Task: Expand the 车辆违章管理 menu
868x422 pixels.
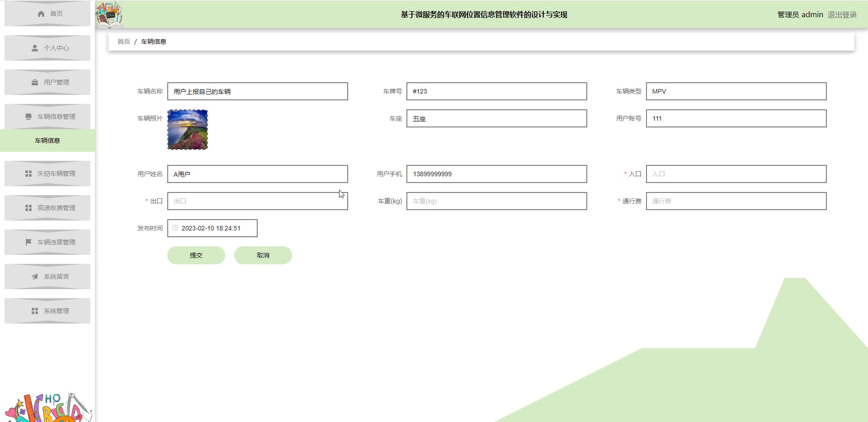Action: (x=47, y=242)
